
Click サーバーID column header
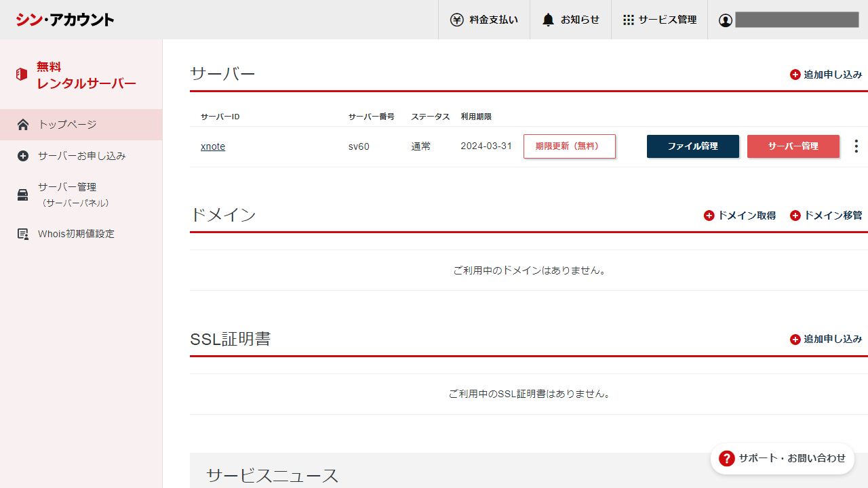[220, 117]
